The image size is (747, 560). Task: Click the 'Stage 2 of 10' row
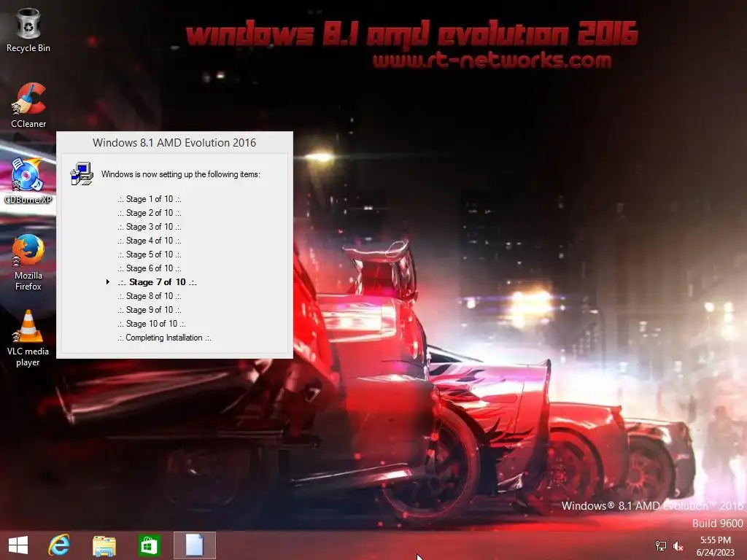(149, 213)
